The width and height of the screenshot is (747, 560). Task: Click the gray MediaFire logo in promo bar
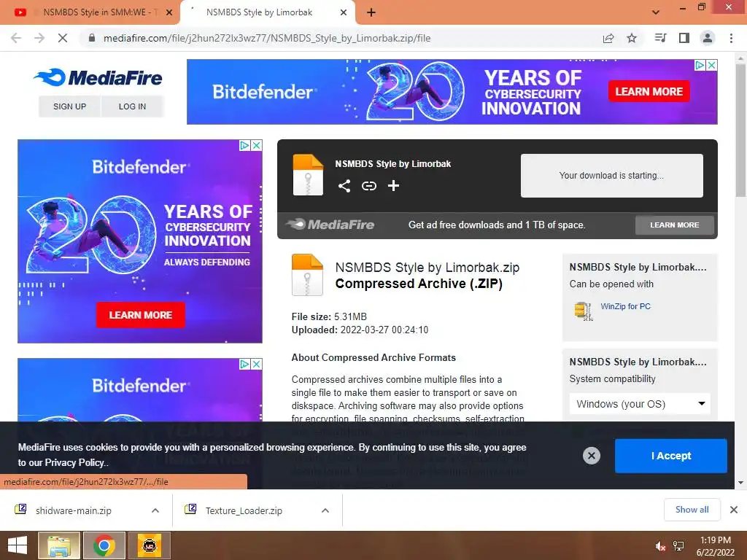pos(330,225)
